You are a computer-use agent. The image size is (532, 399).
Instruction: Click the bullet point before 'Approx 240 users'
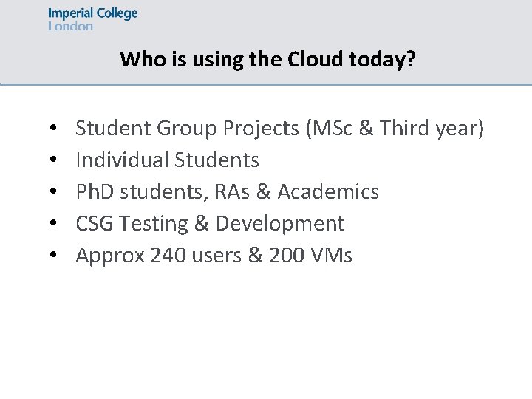53,254
